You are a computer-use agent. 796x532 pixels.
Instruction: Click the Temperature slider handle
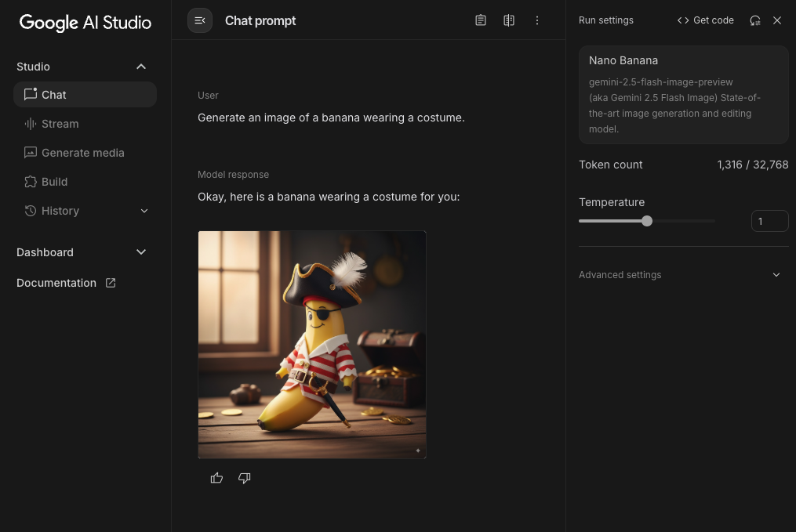click(647, 221)
